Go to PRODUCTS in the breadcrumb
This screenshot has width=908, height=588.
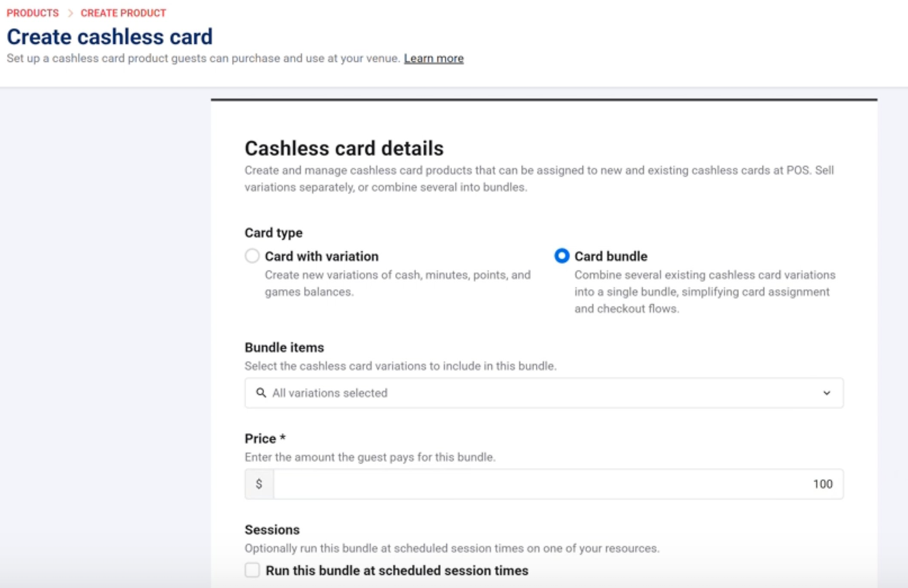click(33, 13)
